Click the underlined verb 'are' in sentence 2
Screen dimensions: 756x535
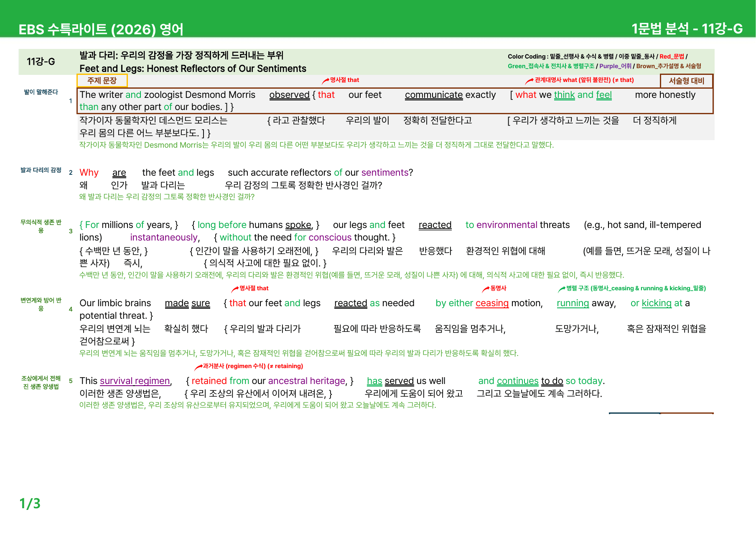[x=119, y=173]
